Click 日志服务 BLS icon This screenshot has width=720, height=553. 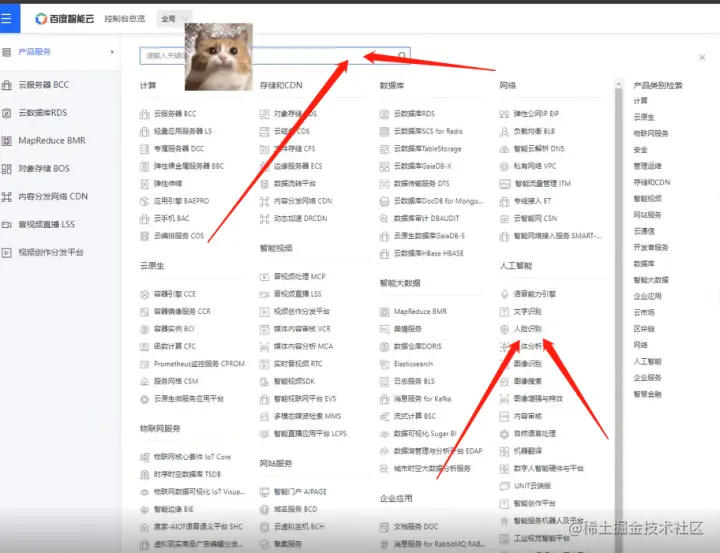pyautogui.click(x=384, y=382)
